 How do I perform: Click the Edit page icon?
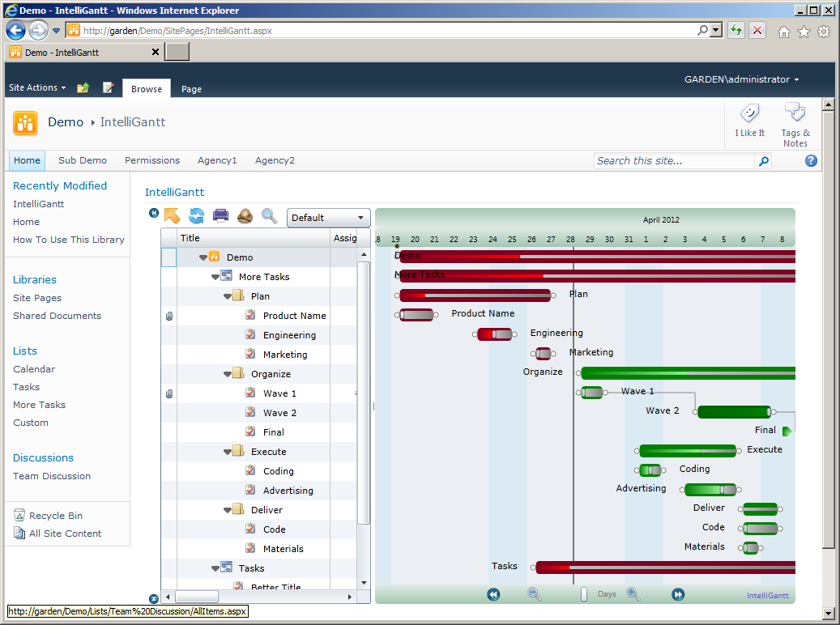pyautogui.click(x=109, y=87)
